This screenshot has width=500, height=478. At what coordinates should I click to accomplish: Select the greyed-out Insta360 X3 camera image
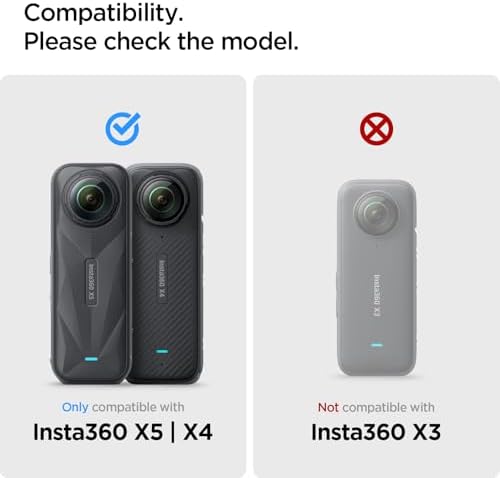coord(377,278)
